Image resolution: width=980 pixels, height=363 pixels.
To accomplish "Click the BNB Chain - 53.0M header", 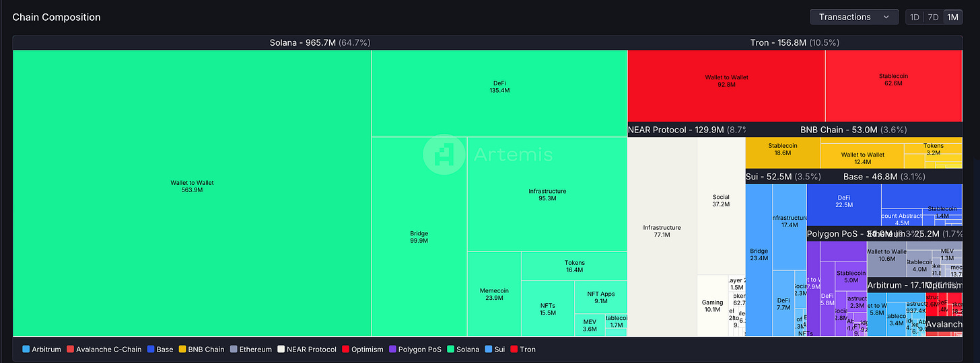I will pos(853,130).
